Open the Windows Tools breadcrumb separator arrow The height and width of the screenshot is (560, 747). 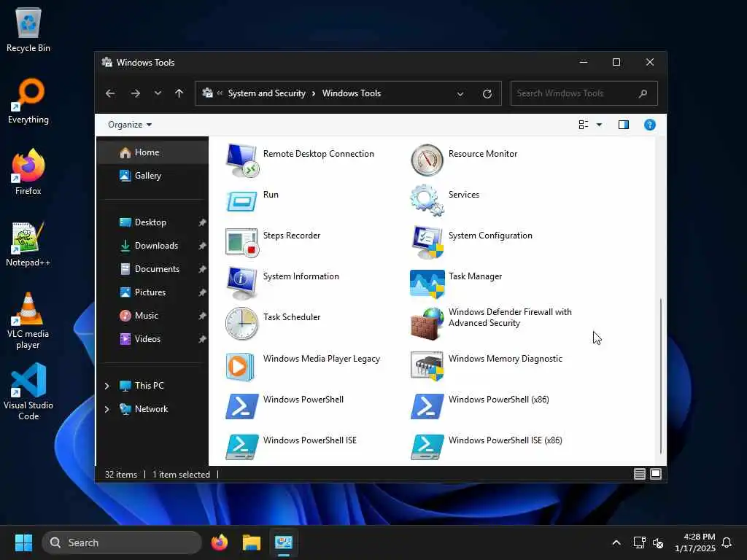click(314, 93)
